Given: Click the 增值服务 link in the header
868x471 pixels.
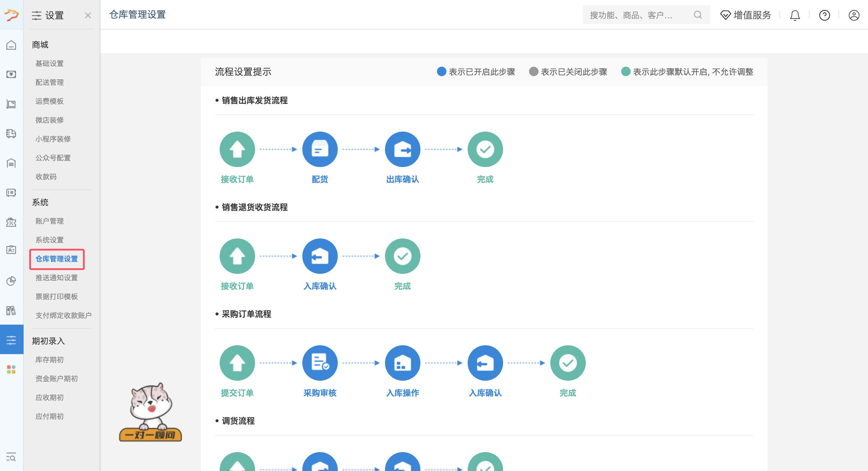Looking at the screenshot, I should click(x=746, y=15).
